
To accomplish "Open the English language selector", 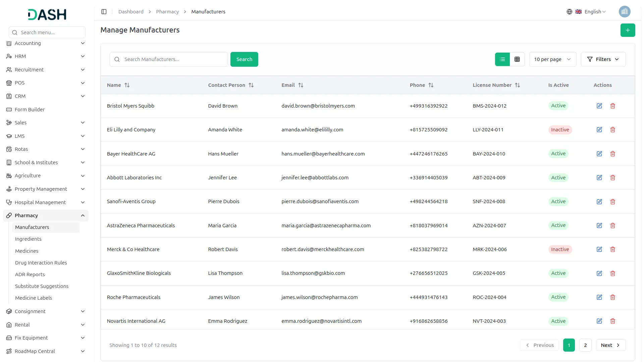I will click(590, 12).
